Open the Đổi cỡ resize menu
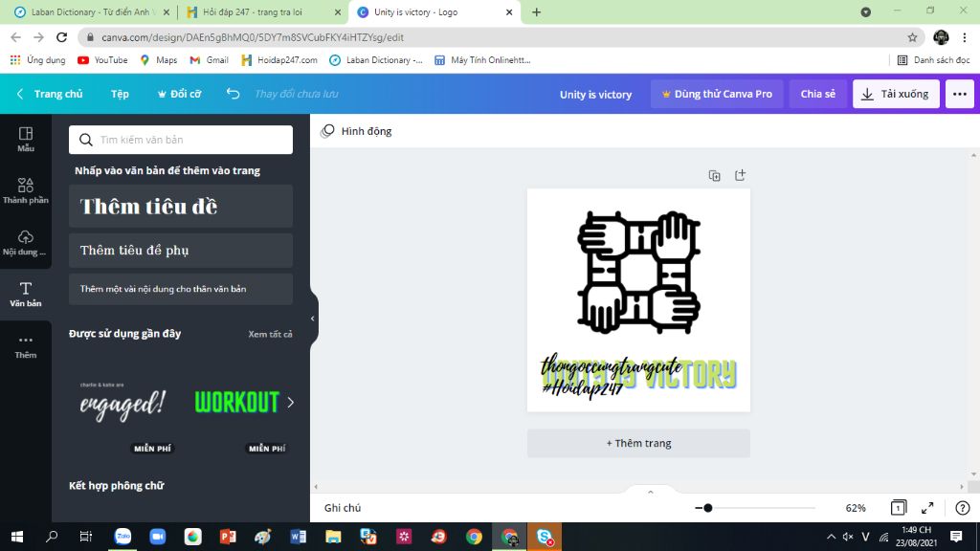The height and width of the screenshot is (551, 980). pos(179,94)
